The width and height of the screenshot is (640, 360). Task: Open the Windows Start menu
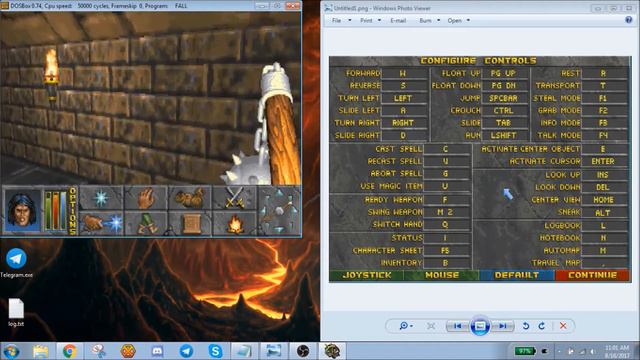pyautogui.click(x=11, y=351)
